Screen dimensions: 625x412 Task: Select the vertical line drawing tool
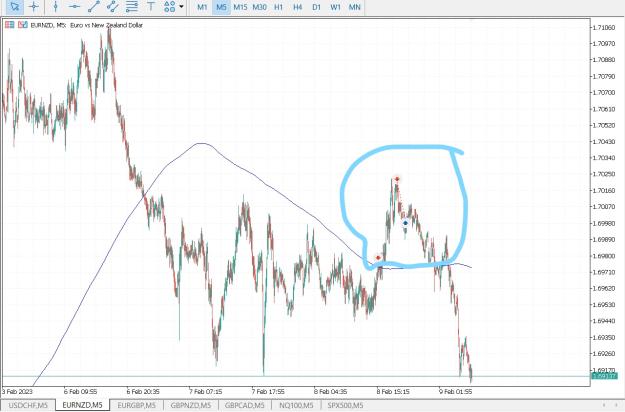55,7
